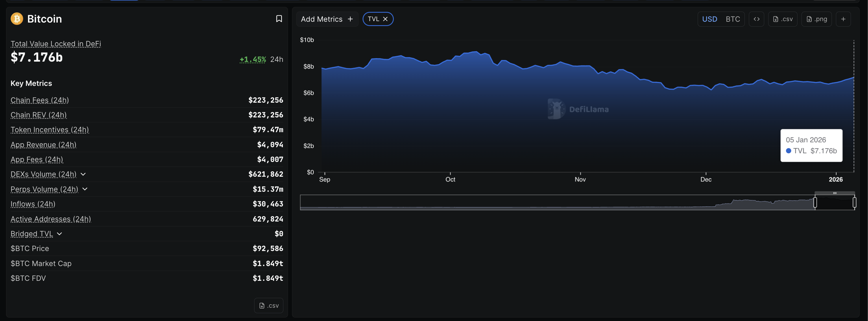Viewport: 868px width, 321px height.
Task: Switch chart denomination to BTC
Action: point(733,19)
